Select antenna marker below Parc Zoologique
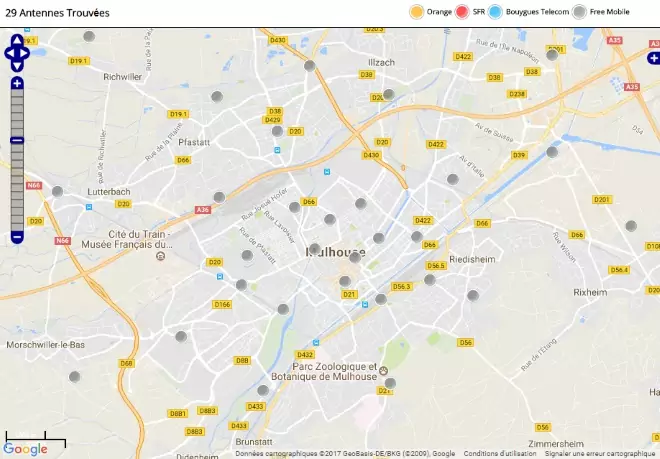Screen dimensions: 660x459 390,383
